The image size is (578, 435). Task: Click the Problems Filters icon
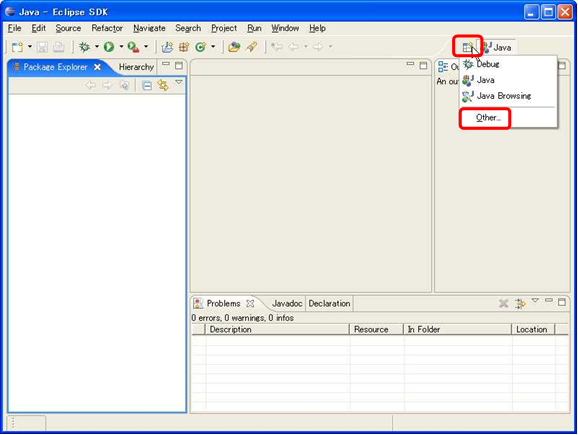pos(520,304)
